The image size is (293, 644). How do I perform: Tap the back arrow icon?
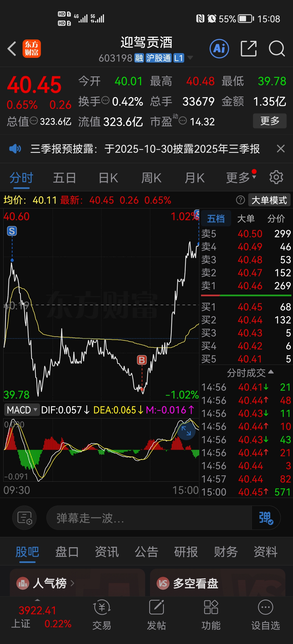pos(12,49)
